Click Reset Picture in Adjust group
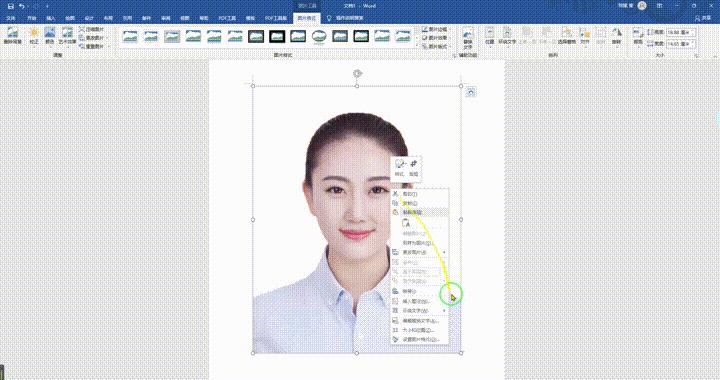Image resolution: width=720 pixels, height=380 pixels. pos(93,46)
